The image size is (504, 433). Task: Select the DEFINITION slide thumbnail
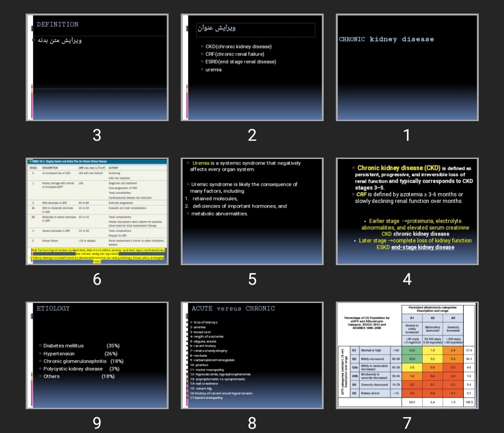pyautogui.click(x=97, y=67)
